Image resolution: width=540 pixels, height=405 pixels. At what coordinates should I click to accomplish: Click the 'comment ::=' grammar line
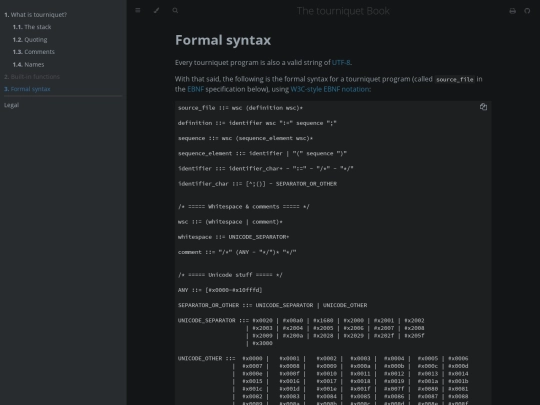(x=237, y=252)
